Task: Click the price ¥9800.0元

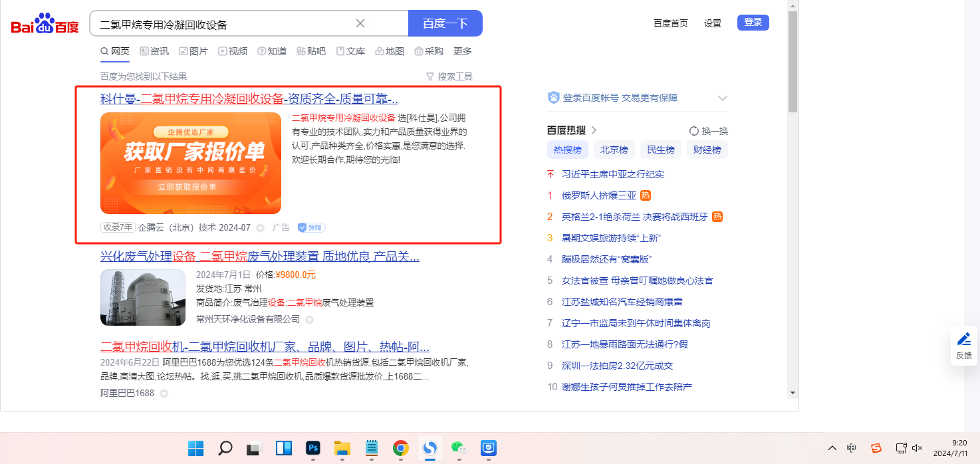Action: (x=295, y=275)
